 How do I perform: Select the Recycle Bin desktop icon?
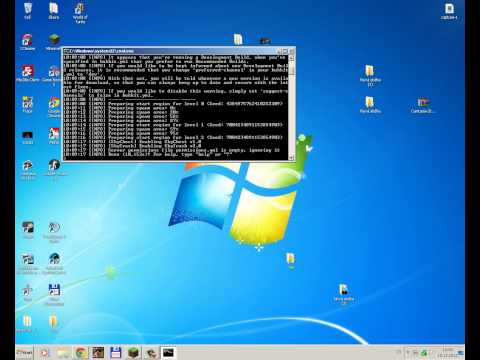28,11
